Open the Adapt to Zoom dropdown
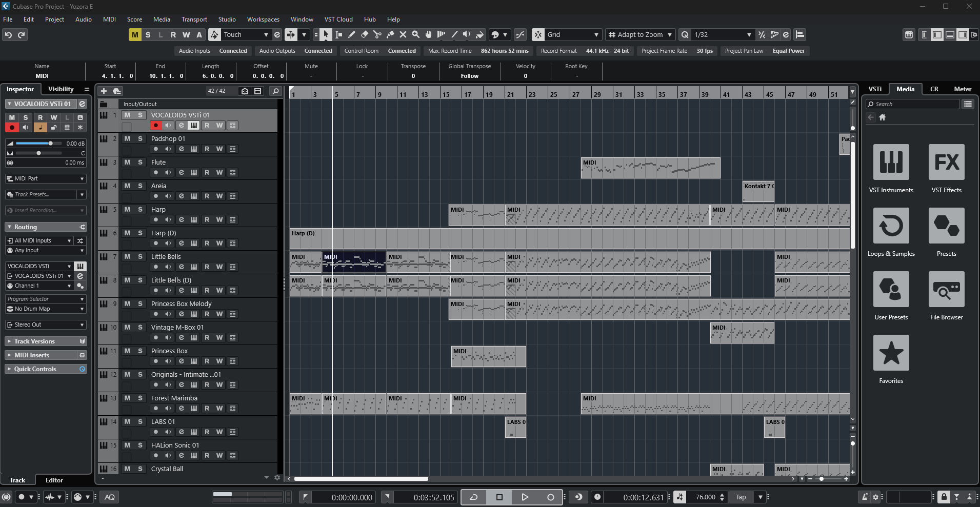 point(641,35)
